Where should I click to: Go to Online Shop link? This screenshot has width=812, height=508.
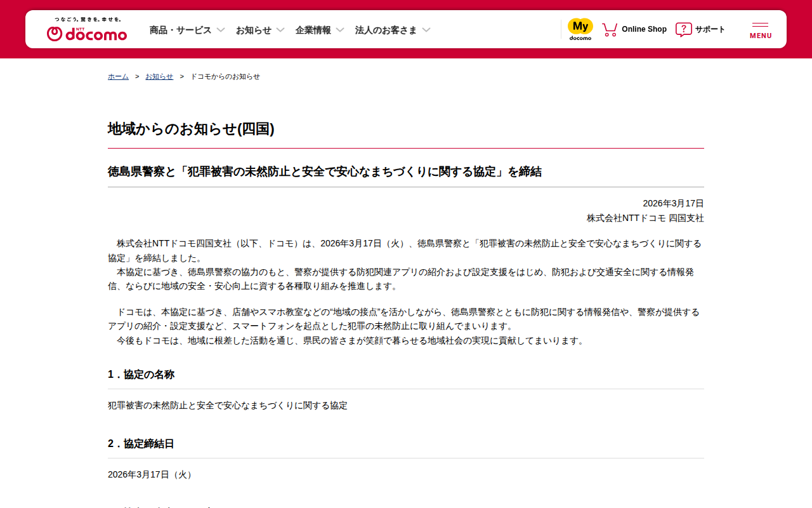(x=644, y=29)
